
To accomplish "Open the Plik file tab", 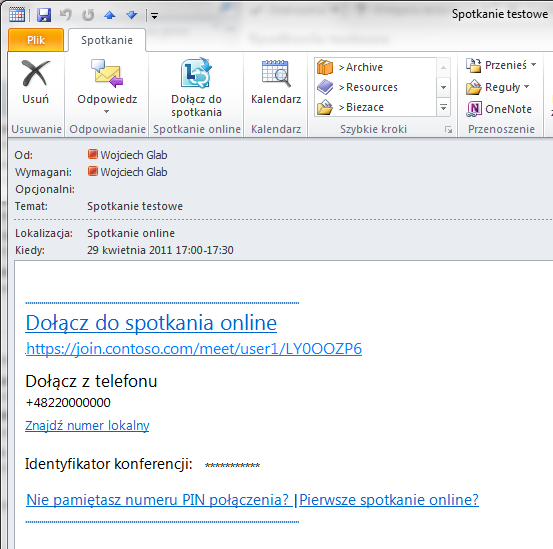I will (x=36, y=40).
